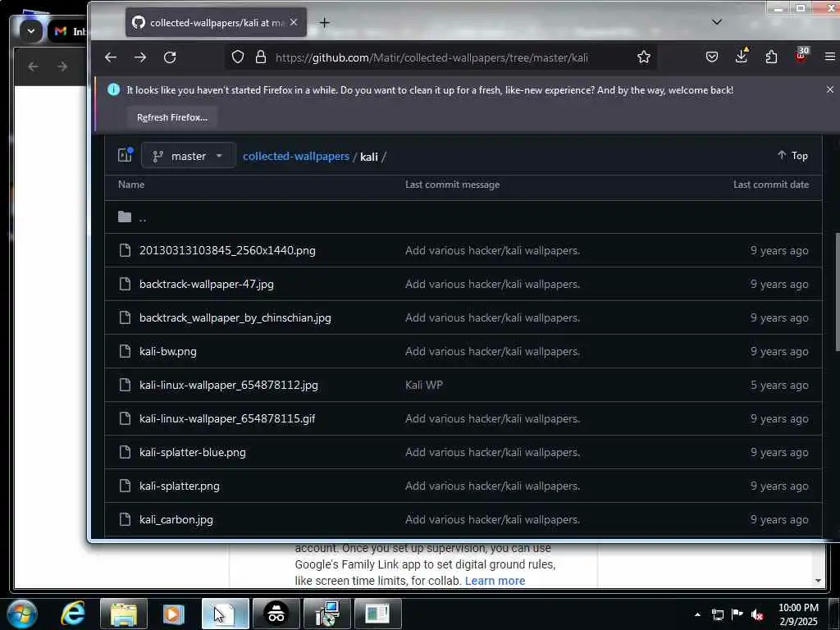The width and height of the screenshot is (840, 630).
Task: Reload the GitHub page
Action: [170, 57]
